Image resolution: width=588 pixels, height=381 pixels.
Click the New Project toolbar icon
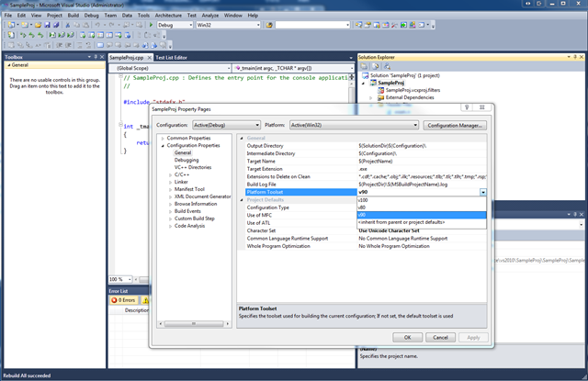click(11, 25)
